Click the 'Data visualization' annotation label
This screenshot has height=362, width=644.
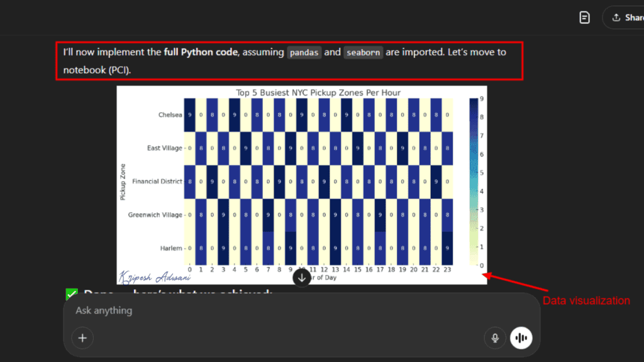click(x=587, y=300)
